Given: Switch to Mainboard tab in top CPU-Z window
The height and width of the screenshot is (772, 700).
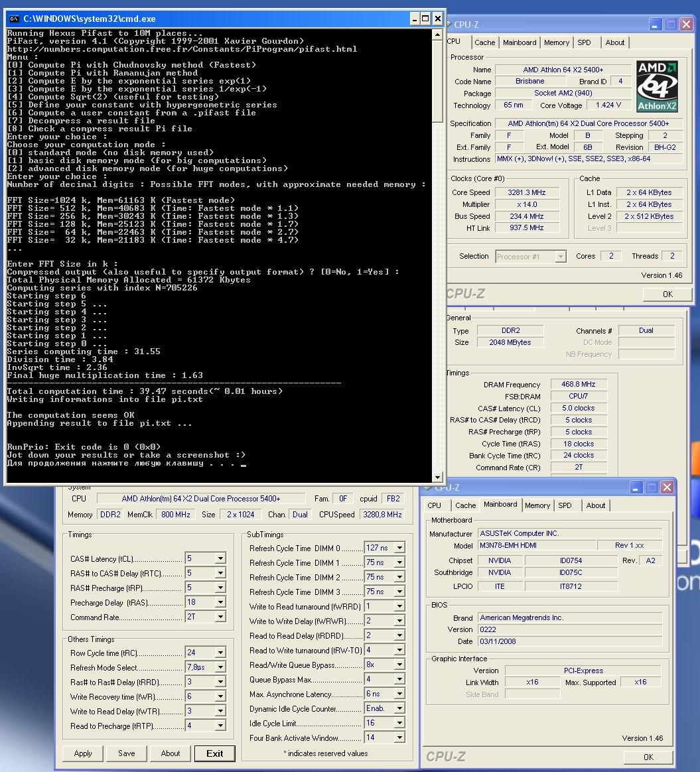Looking at the screenshot, I should click(520, 43).
